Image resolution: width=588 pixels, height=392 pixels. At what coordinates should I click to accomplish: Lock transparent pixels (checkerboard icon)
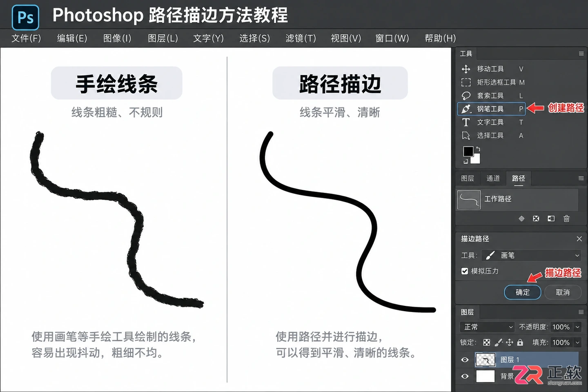tap(487, 343)
